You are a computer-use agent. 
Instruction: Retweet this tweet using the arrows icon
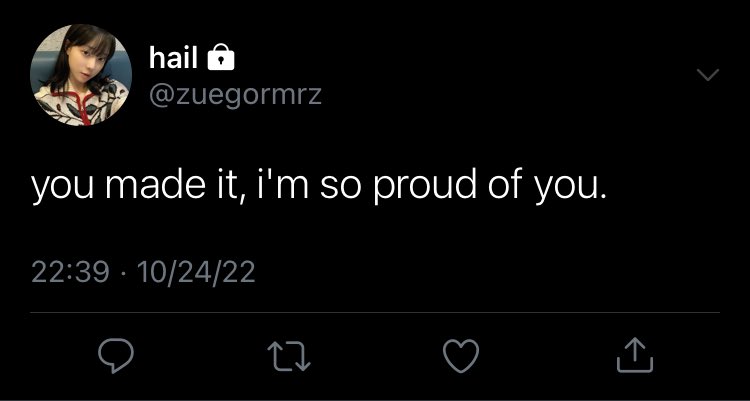[x=289, y=356]
